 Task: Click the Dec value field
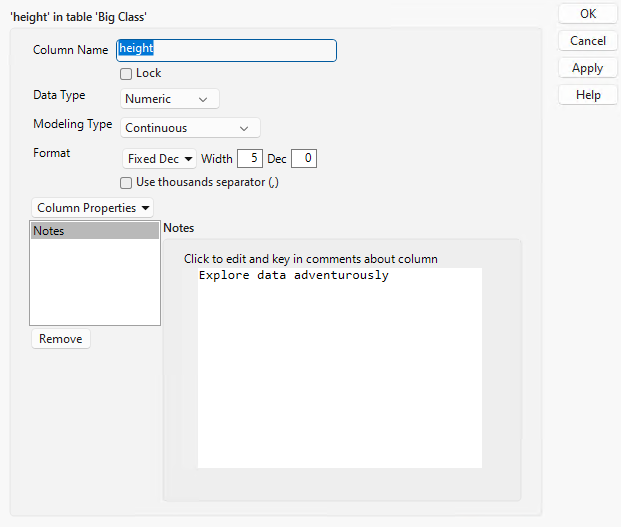coord(304,158)
